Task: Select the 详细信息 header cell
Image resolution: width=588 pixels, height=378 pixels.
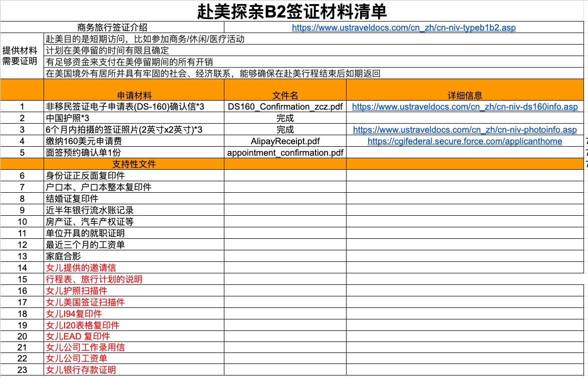Action: tap(465, 90)
